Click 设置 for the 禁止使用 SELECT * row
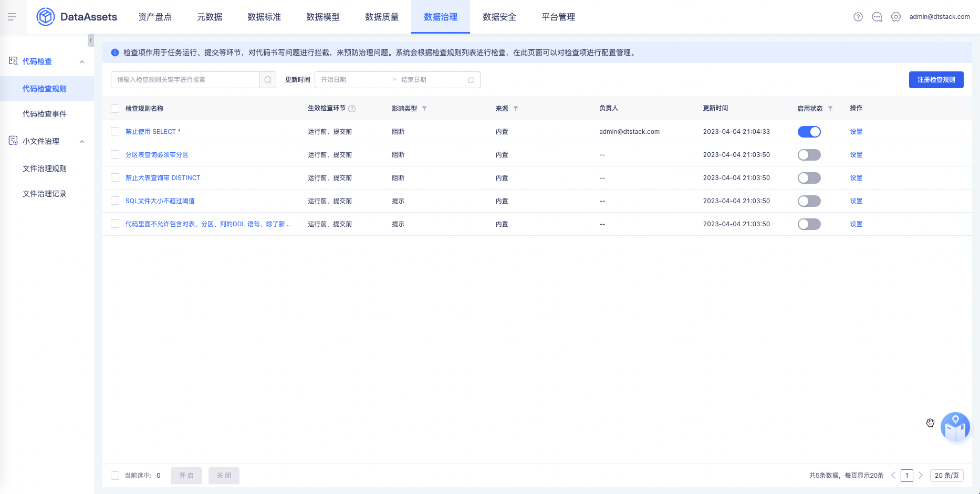The height and width of the screenshot is (494, 980). point(856,132)
